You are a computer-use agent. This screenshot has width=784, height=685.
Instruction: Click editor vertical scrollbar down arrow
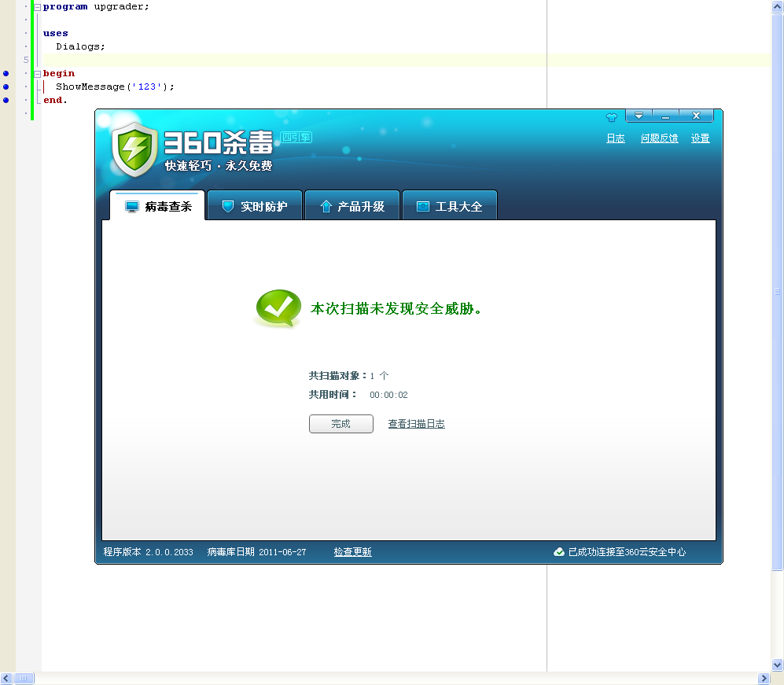point(777,665)
